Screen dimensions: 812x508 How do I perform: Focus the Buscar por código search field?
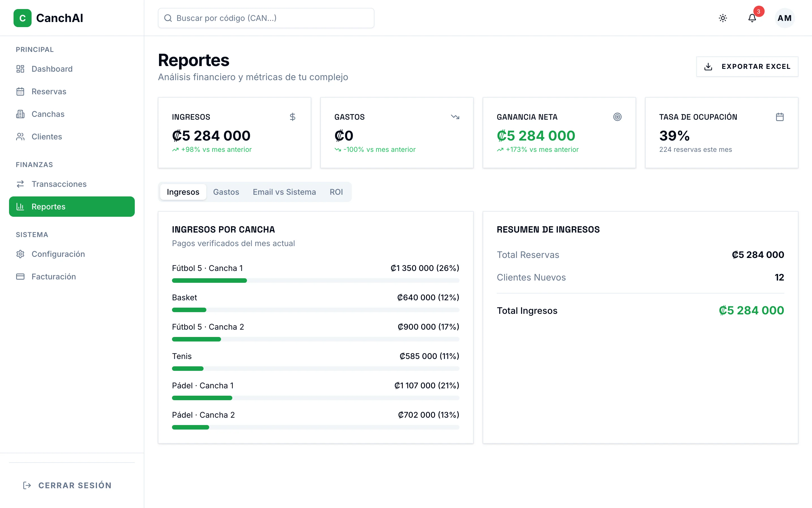point(266,18)
